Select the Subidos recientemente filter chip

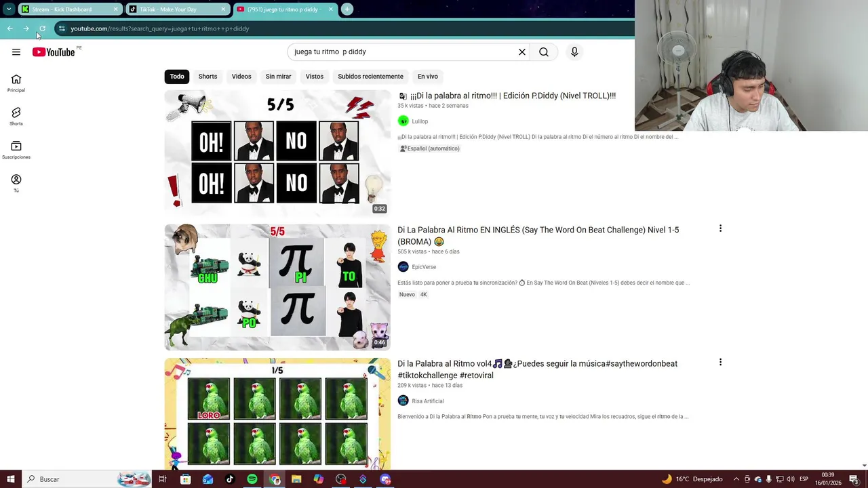tap(370, 77)
